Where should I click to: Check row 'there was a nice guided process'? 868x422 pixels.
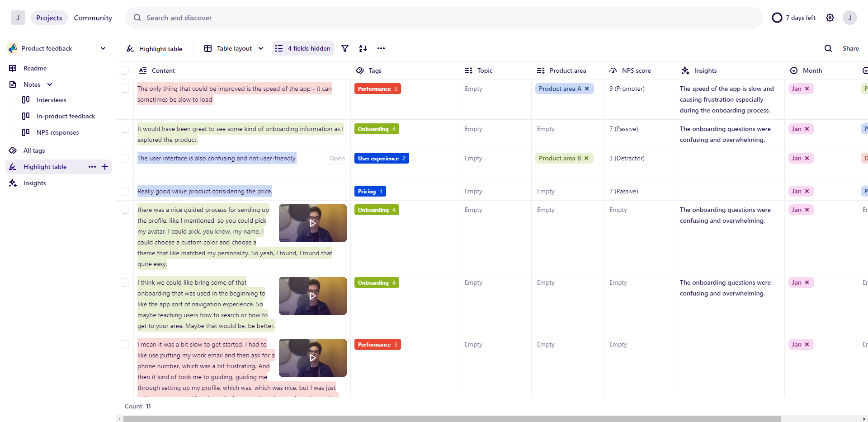pos(125,210)
